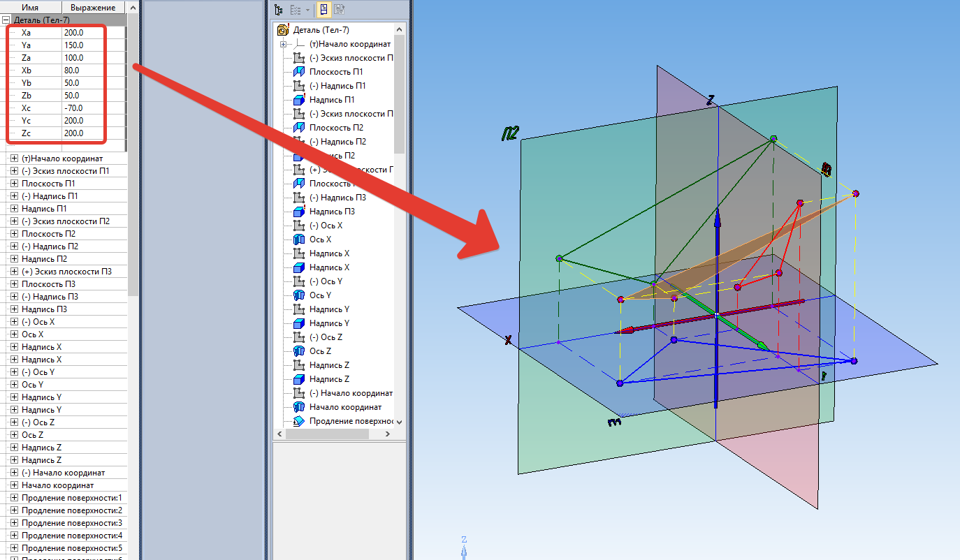Click sphere icon of Начало координат in model tree
Screen dimensions: 960x560
tap(299, 407)
